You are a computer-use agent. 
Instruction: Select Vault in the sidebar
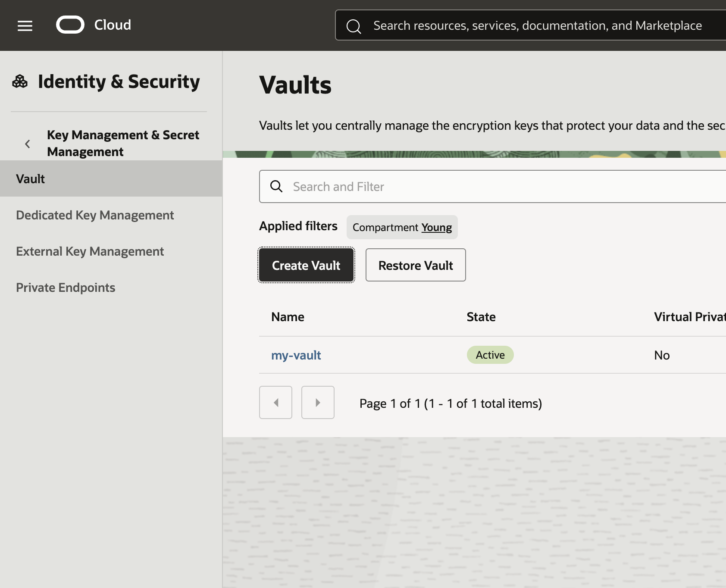point(30,178)
